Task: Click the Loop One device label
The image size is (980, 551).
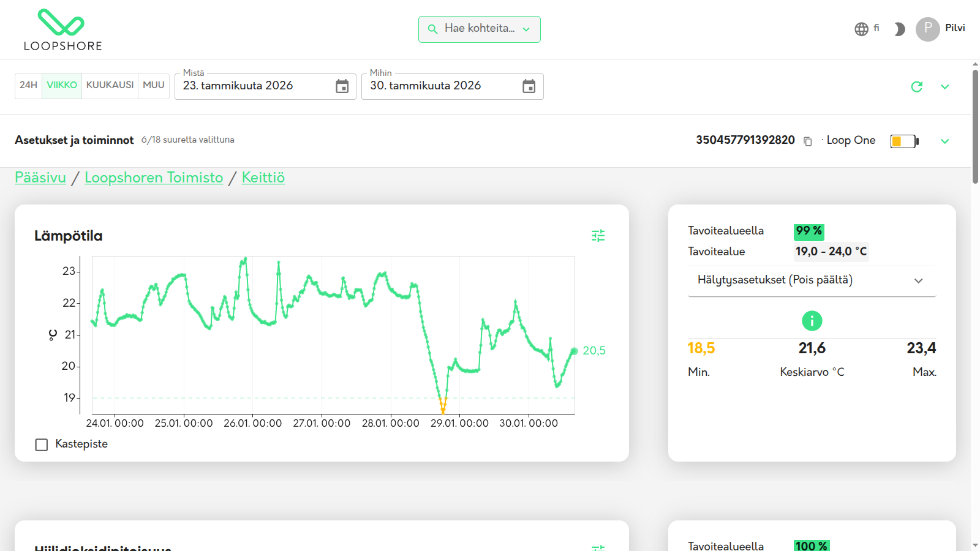Action: tap(851, 141)
